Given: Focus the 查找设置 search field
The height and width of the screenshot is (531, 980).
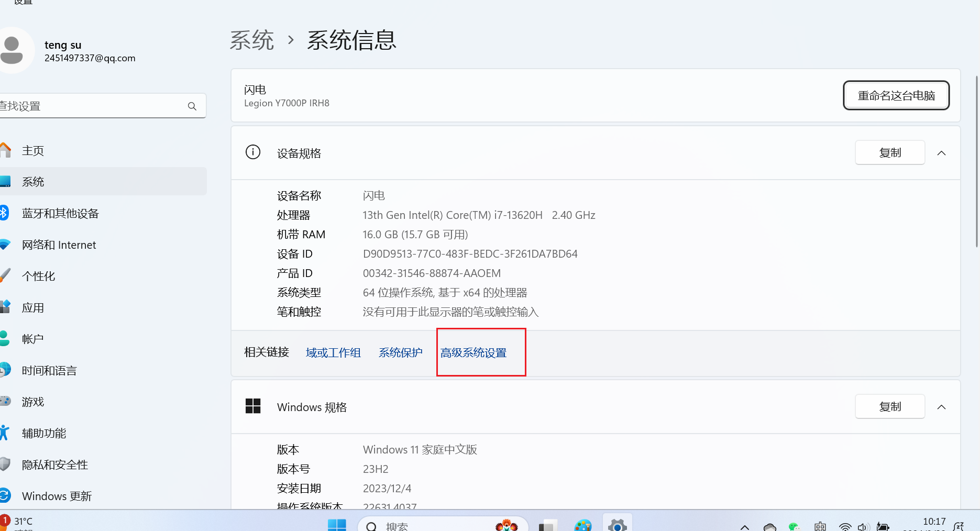Looking at the screenshot, I should (x=102, y=106).
